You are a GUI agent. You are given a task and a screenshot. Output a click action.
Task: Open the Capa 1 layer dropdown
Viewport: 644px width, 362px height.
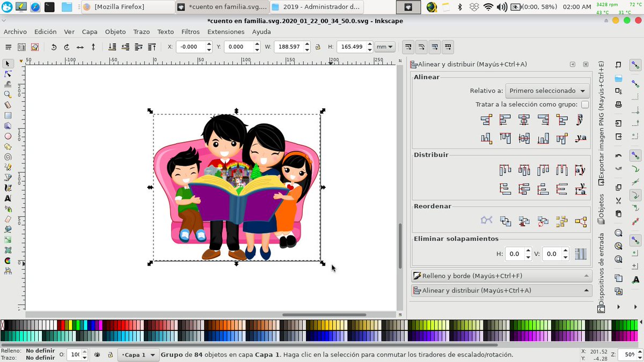tap(138, 355)
